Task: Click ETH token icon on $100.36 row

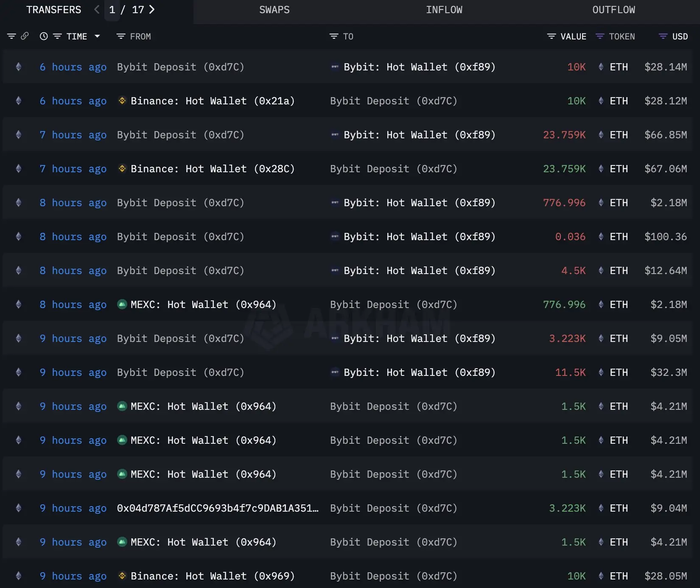Action: pyautogui.click(x=601, y=236)
